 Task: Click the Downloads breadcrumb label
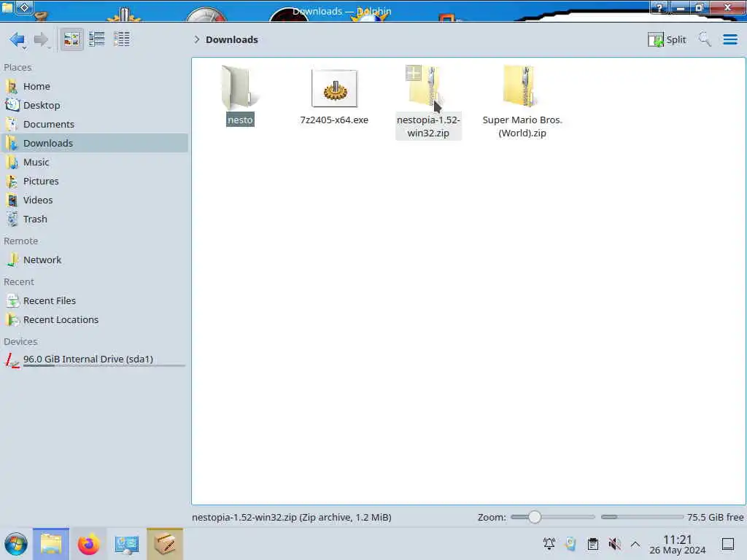click(x=231, y=39)
